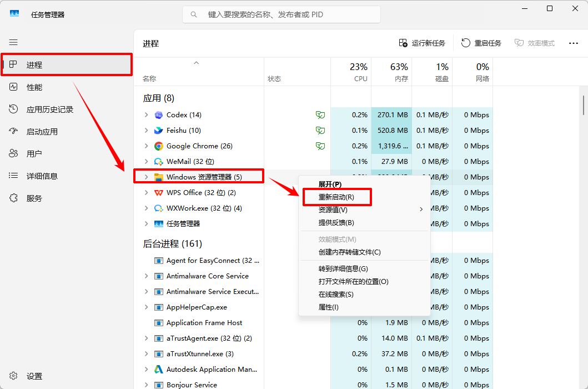
Task: Sort by 内存 memory column header
Action: (x=391, y=72)
